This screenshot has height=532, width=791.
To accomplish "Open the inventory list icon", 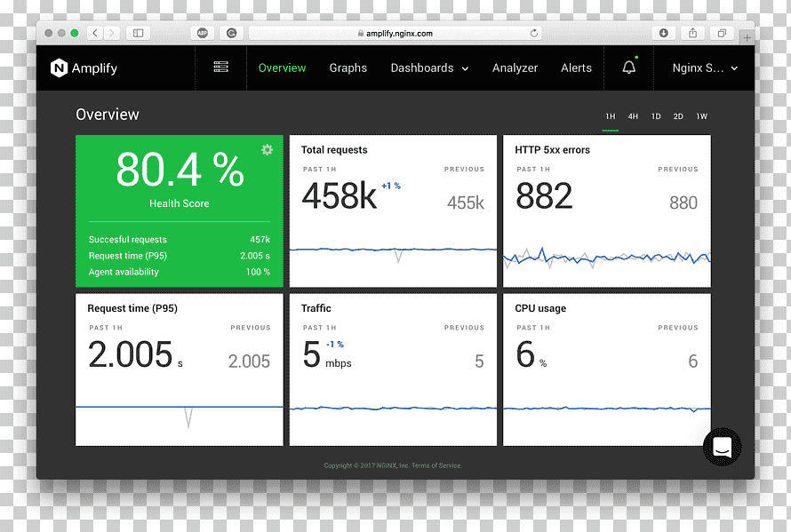I will pyautogui.click(x=220, y=67).
